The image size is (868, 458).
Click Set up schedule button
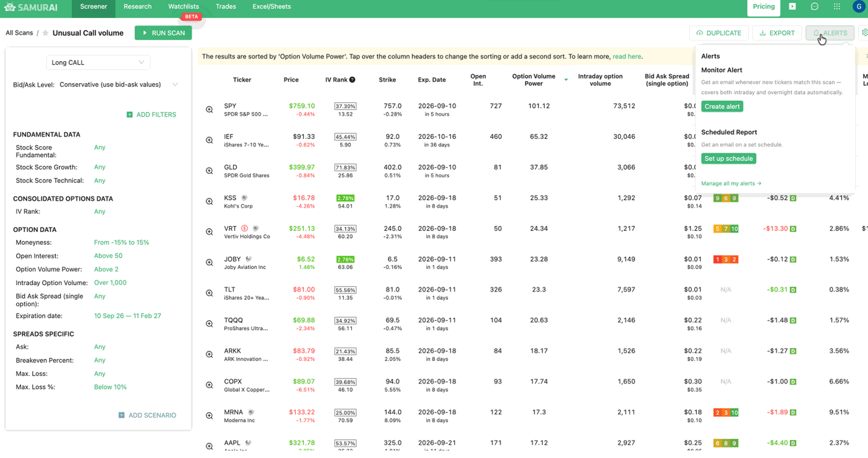click(x=729, y=158)
